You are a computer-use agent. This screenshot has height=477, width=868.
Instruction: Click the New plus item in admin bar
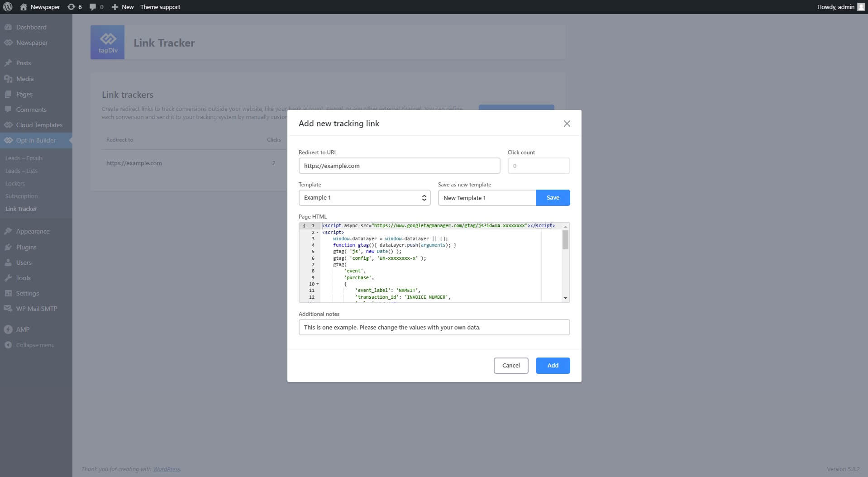pyautogui.click(x=123, y=7)
